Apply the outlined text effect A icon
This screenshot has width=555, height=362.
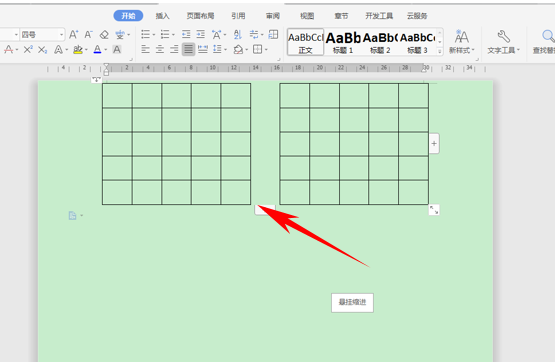click(58, 50)
